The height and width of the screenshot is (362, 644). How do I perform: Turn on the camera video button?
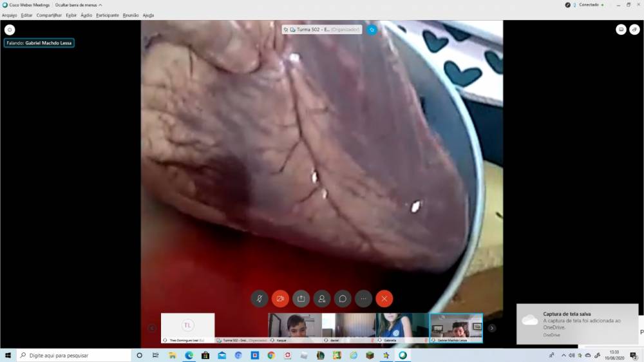(x=280, y=299)
